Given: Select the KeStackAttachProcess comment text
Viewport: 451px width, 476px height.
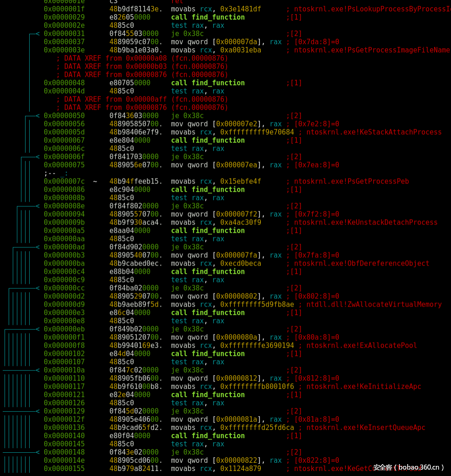Looking at the screenshot, I should (374, 132).
